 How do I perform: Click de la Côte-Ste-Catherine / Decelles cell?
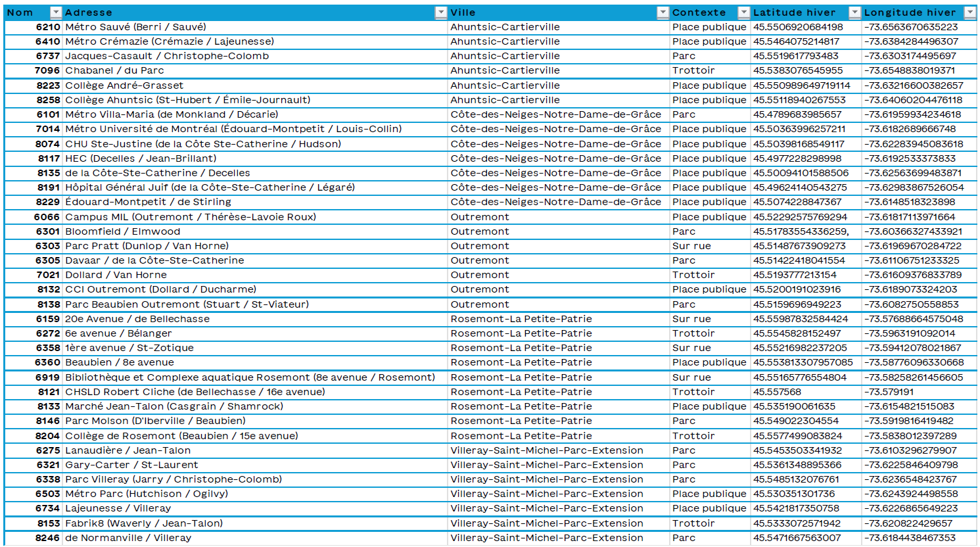click(x=255, y=173)
